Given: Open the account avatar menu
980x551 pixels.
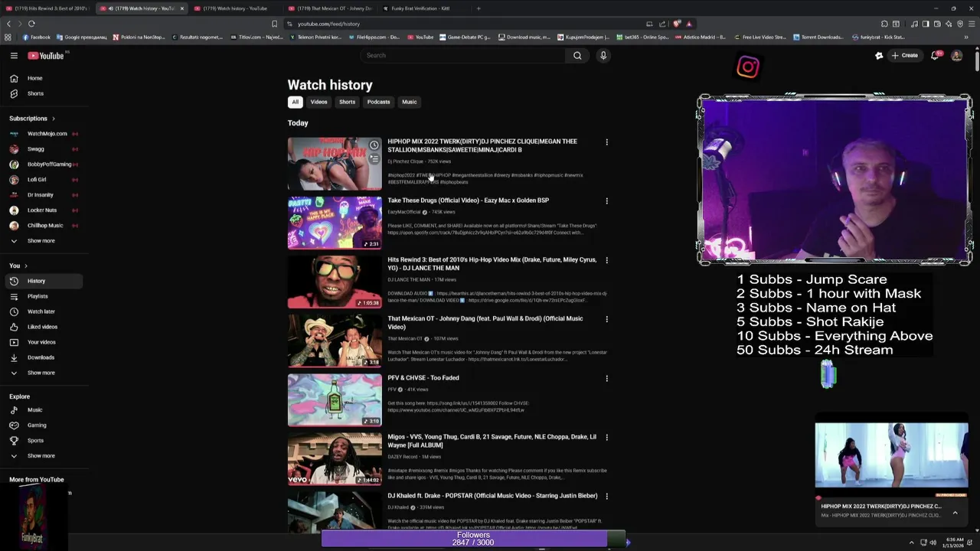Looking at the screenshot, I should pos(957,55).
